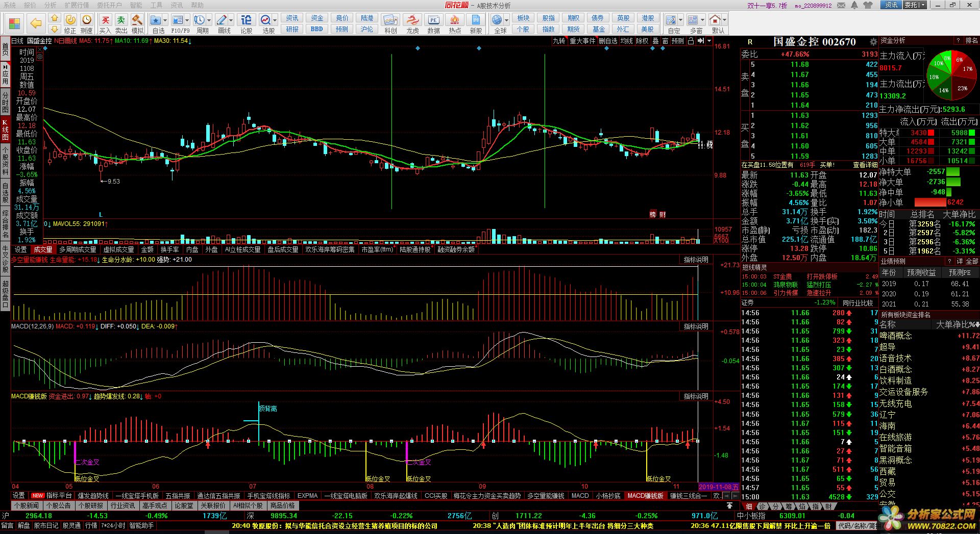
Task: Expand the 多窗 dropdown arrow
Action: pos(702,21)
